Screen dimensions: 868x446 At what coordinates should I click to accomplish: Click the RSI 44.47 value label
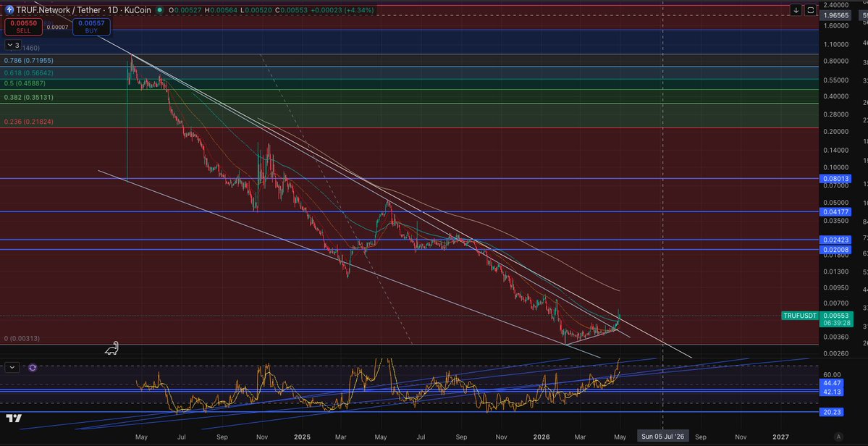tap(832, 383)
